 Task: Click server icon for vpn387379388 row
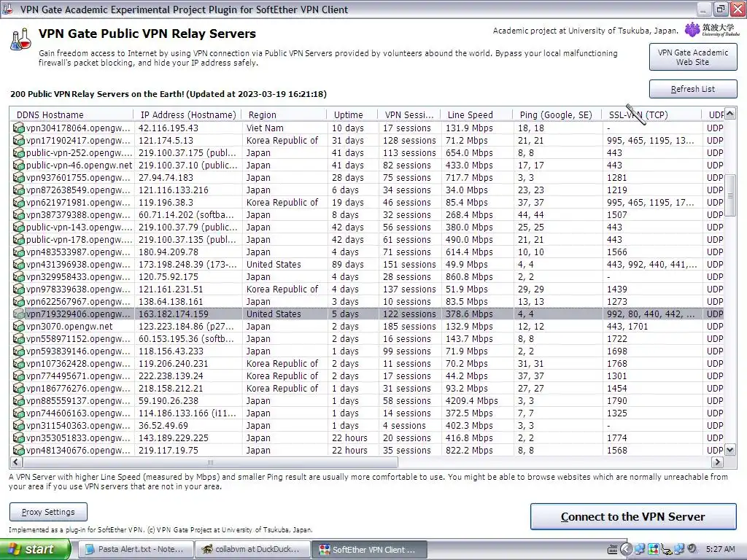pyautogui.click(x=18, y=215)
